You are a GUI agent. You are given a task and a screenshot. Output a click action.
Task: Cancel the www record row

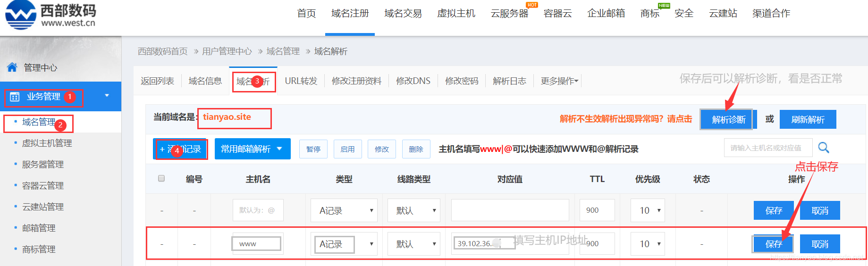(x=820, y=244)
